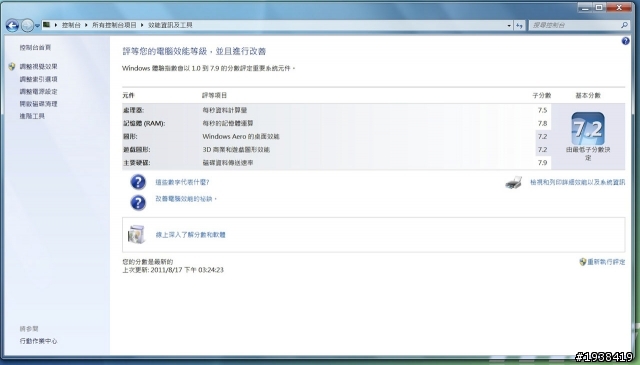Open 調整電源設定 sidebar link
The image size is (640, 365).
(38, 91)
